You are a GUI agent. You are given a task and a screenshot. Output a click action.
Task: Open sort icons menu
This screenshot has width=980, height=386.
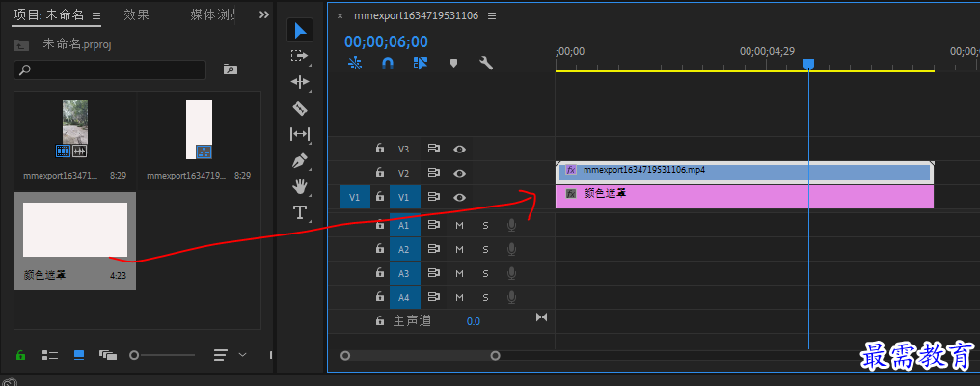tap(221, 355)
